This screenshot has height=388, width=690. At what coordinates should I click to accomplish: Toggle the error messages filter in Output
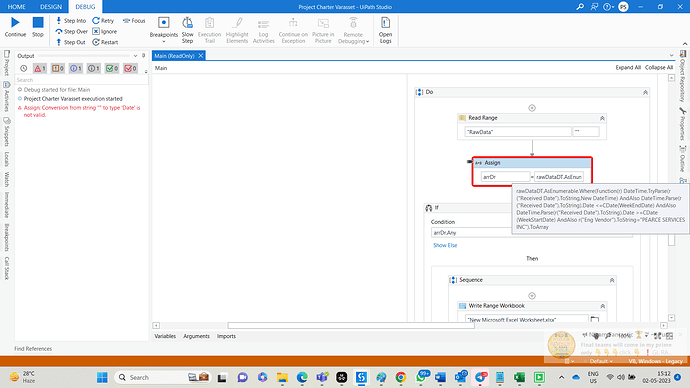coord(40,68)
